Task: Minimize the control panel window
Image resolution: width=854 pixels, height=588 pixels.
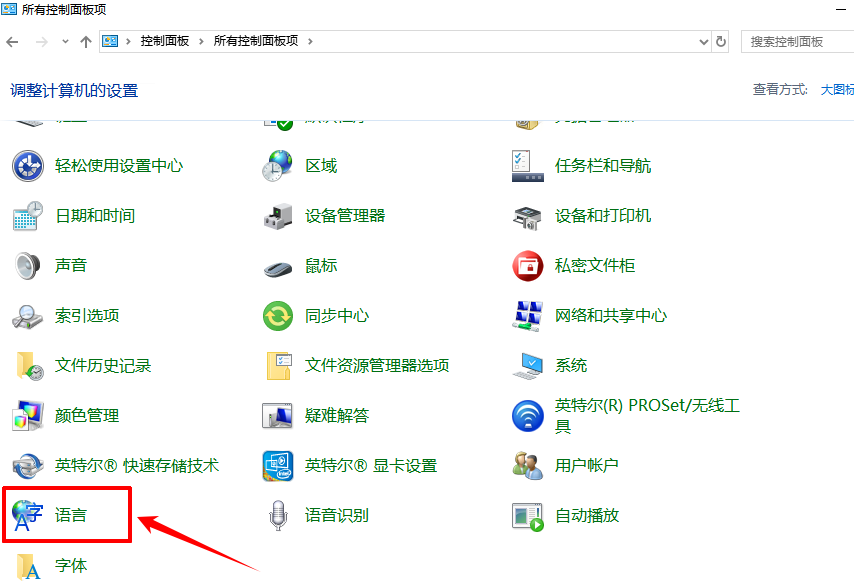Action: (841, 9)
